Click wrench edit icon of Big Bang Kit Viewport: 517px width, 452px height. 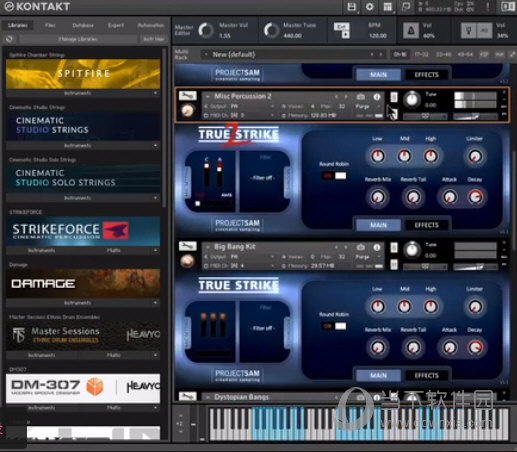click(x=187, y=247)
